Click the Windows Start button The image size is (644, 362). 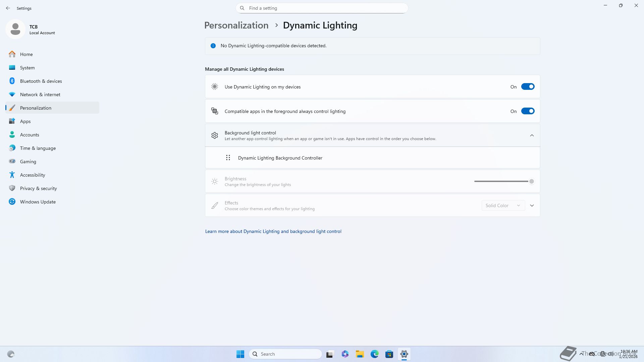[240, 354]
